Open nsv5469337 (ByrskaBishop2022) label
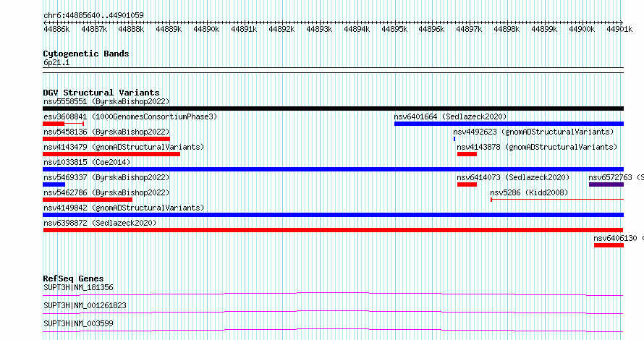Viewport: 644px width, 340px height. tap(106, 177)
